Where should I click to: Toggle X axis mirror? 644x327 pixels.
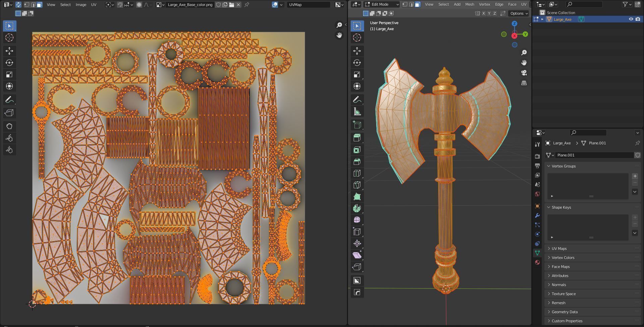(483, 13)
